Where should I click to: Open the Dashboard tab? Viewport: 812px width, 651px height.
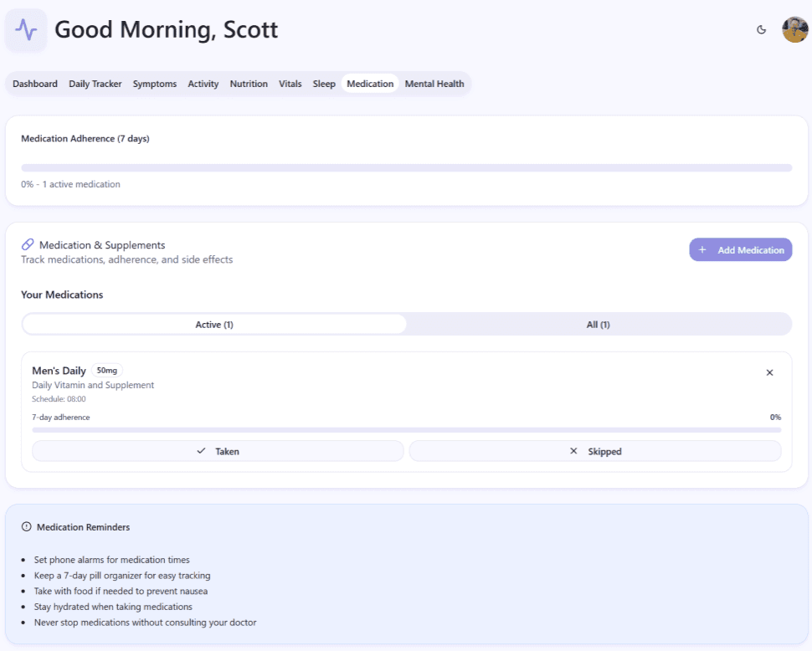[x=34, y=84]
